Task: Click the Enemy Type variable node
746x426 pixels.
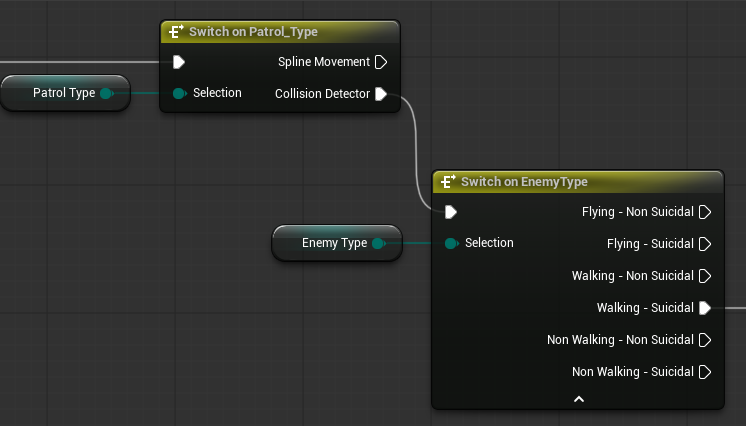Action: [328, 243]
